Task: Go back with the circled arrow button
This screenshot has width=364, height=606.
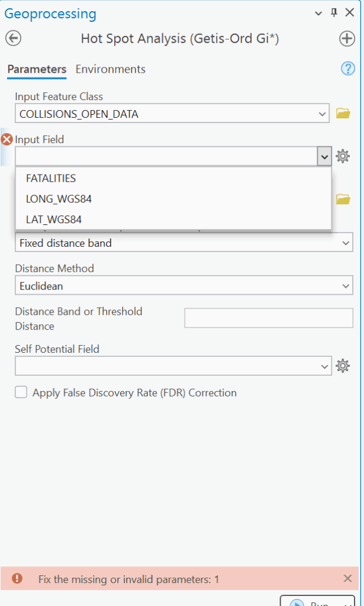Action: pyautogui.click(x=13, y=38)
